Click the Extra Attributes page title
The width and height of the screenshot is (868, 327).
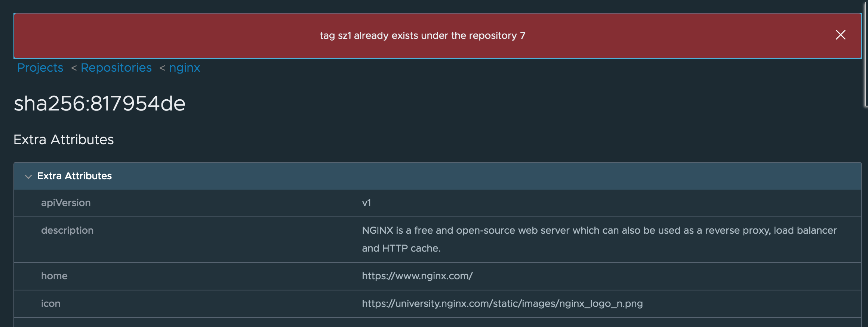point(64,139)
